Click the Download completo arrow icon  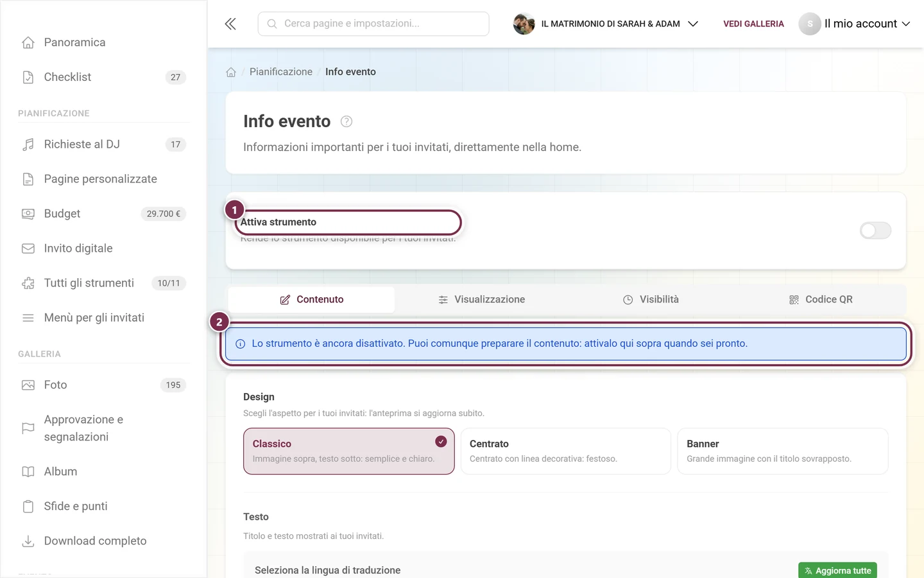click(28, 541)
